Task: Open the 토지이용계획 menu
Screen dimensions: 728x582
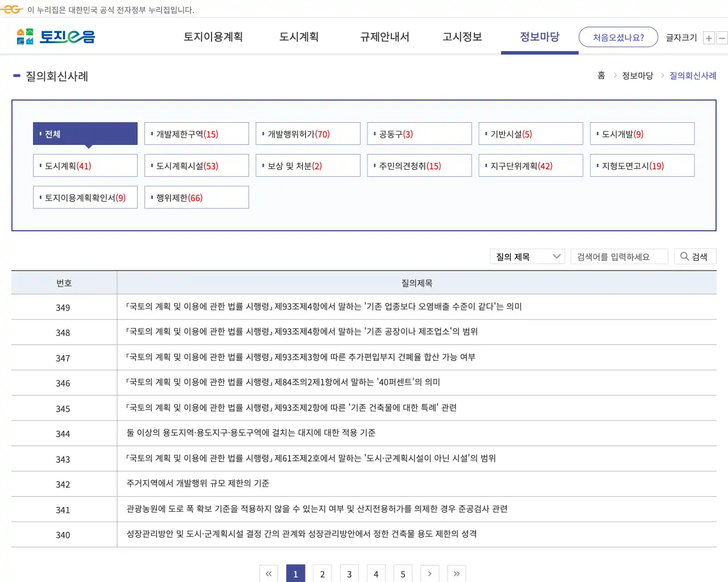Action: pos(213,36)
